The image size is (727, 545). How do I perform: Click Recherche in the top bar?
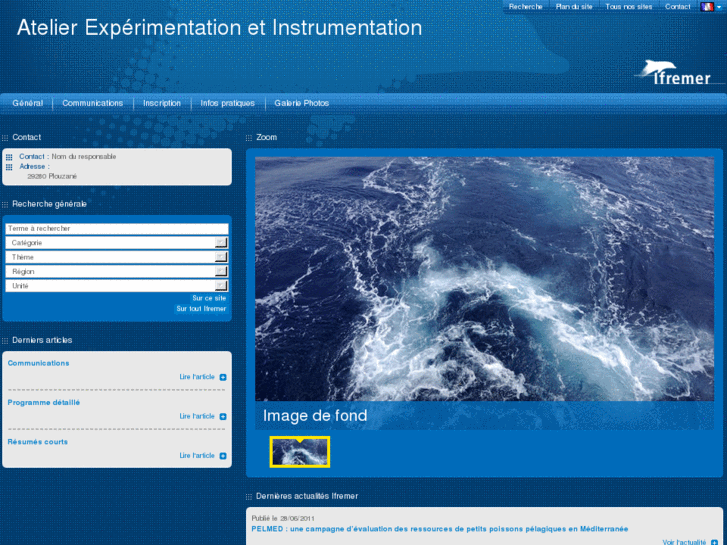(525, 6)
